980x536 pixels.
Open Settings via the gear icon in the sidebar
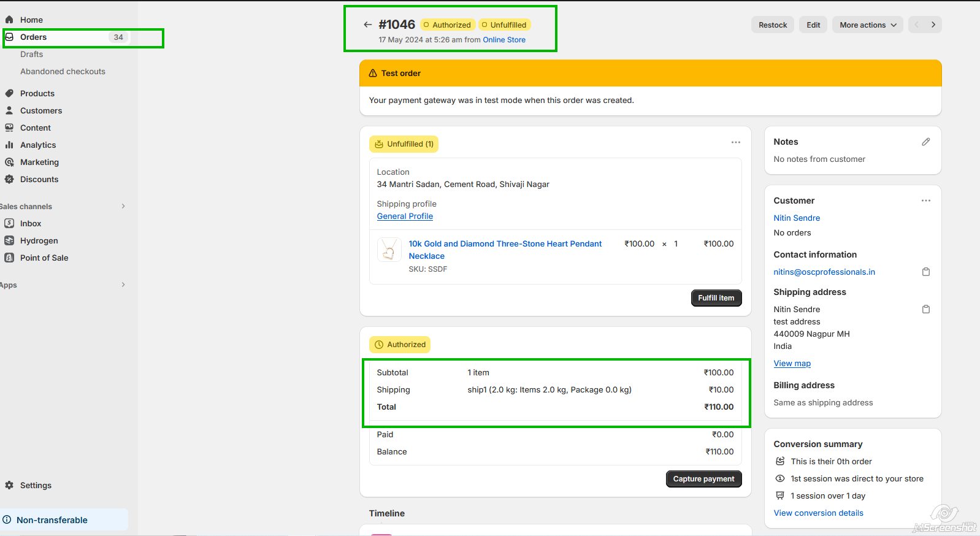(10, 485)
